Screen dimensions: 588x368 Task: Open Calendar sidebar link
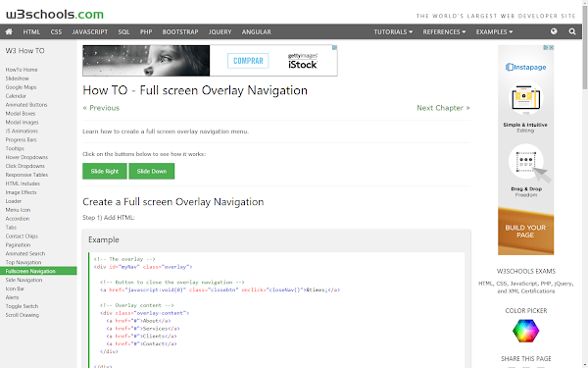[16, 96]
